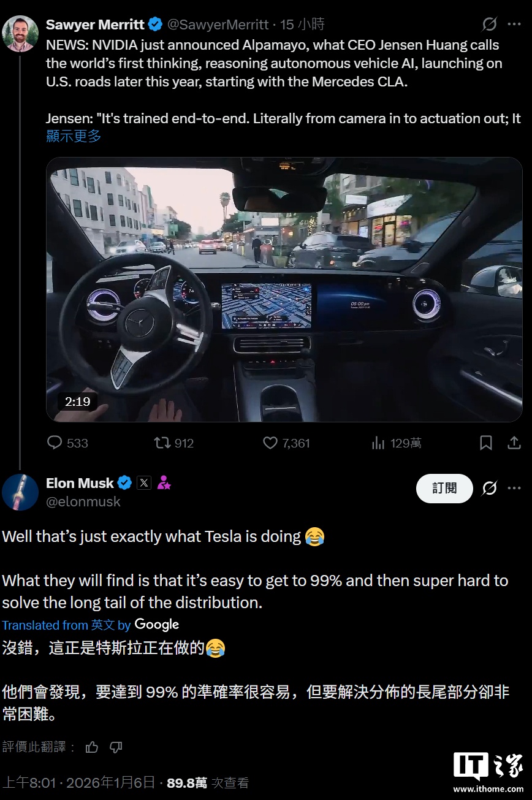Open Sawyer Merritt's profile avatar

[x=20, y=33]
